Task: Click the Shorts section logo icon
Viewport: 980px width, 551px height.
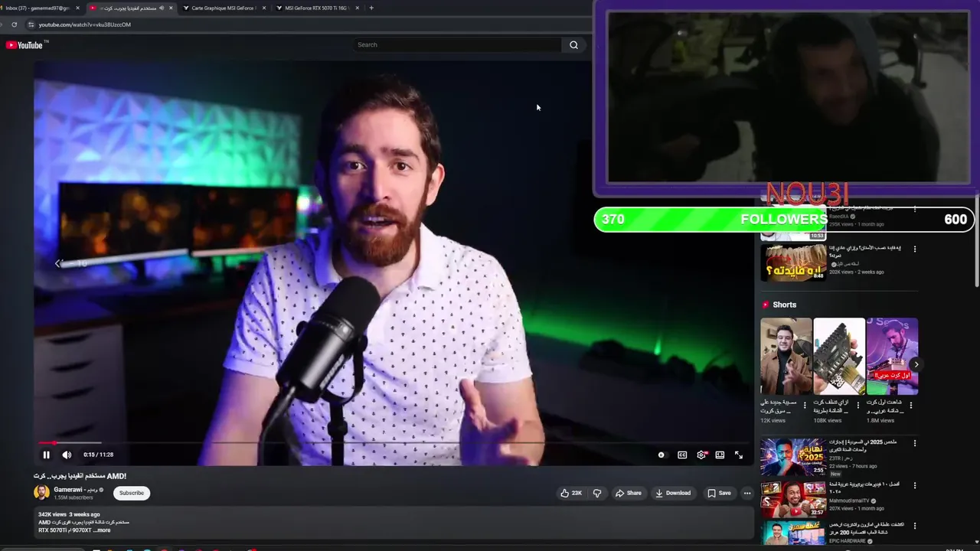Action: 765,305
